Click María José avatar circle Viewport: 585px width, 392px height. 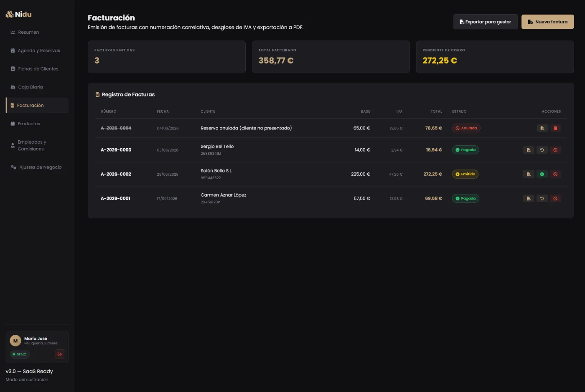click(15, 341)
